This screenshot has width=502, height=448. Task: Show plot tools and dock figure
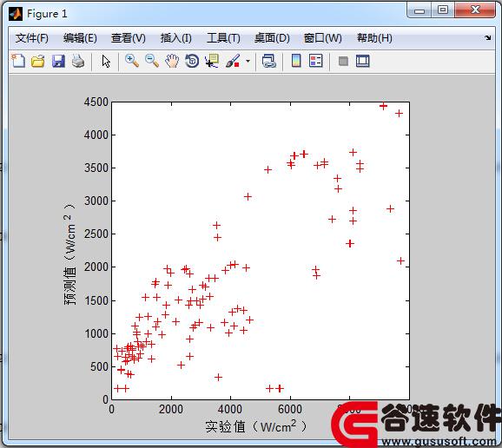click(363, 61)
